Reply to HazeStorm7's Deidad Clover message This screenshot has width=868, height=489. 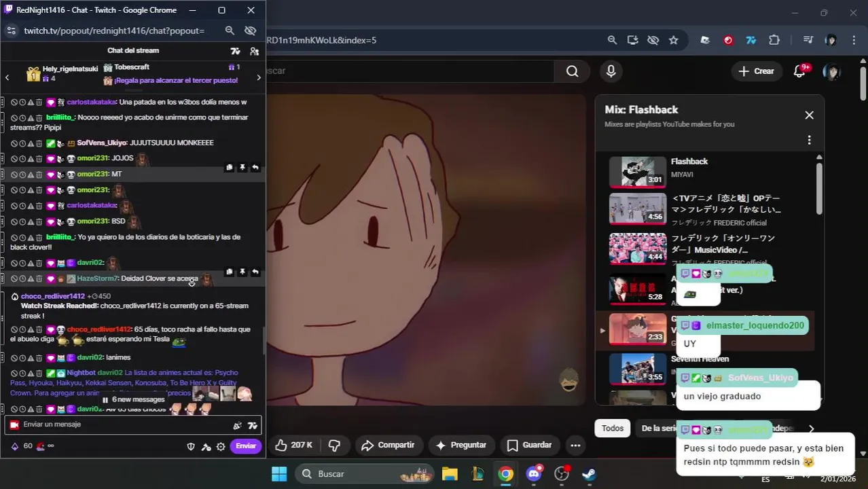[255, 272]
